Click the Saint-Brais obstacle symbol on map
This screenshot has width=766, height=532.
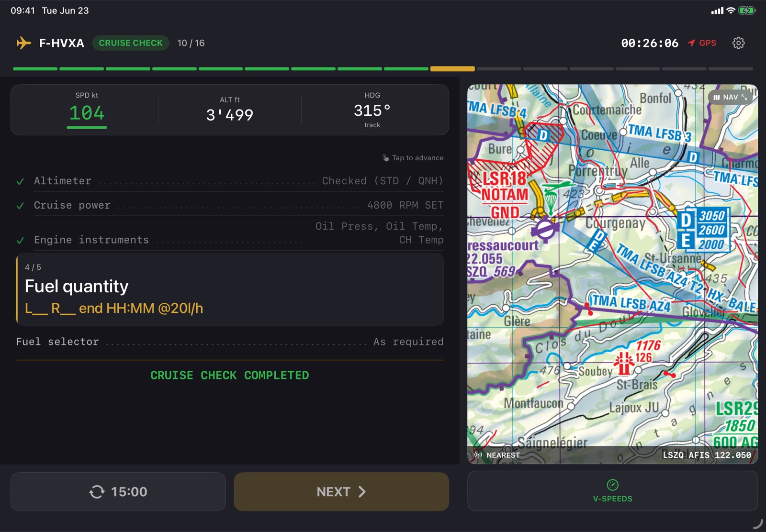tap(624, 364)
